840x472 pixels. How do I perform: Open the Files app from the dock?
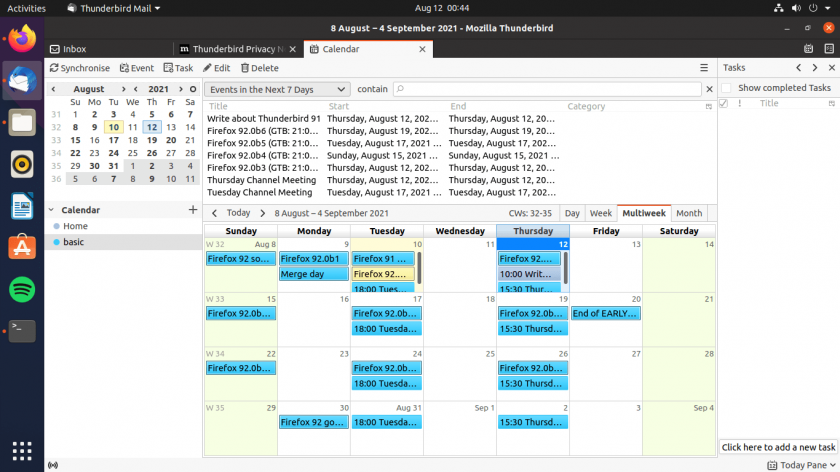22,123
